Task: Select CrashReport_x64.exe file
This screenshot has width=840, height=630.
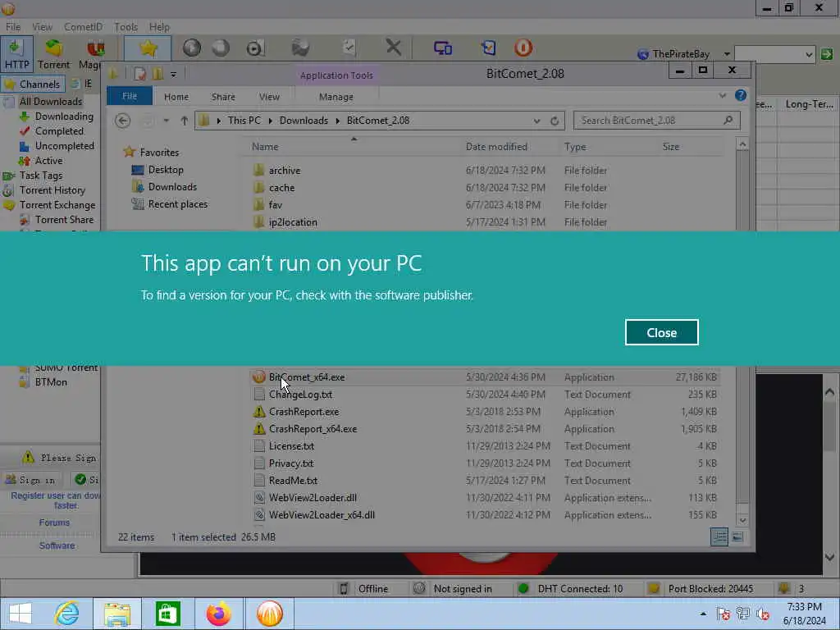Action: pos(313,428)
